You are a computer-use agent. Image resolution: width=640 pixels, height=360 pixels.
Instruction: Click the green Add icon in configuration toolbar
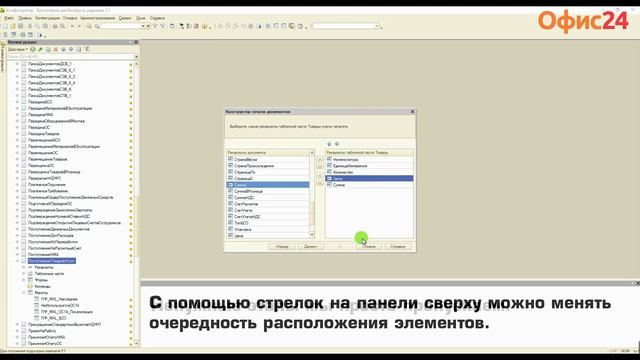[x=33, y=49]
